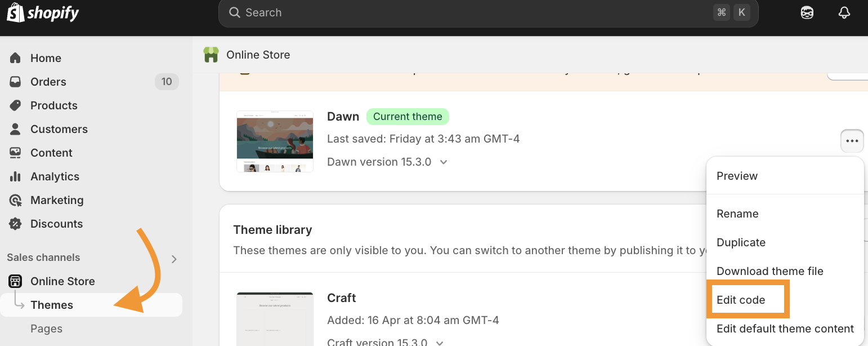Click Online Store page header title
868x346 pixels.
258,55
